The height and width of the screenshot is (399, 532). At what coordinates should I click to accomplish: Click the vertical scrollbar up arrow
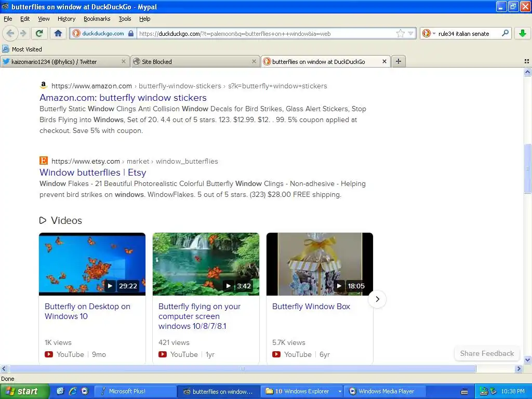coord(527,72)
